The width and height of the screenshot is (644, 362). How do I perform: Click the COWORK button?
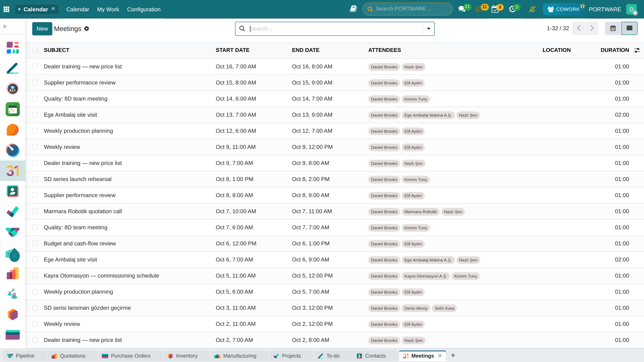click(x=563, y=9)
